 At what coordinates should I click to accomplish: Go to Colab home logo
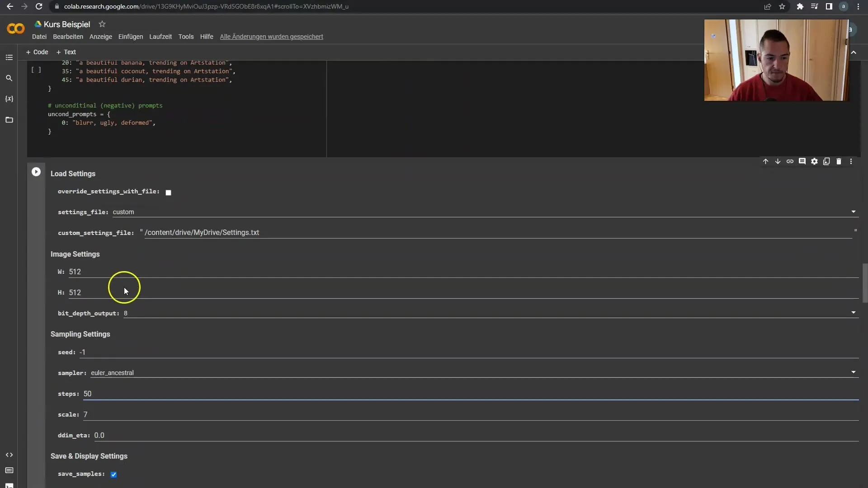tap(16, 29)
